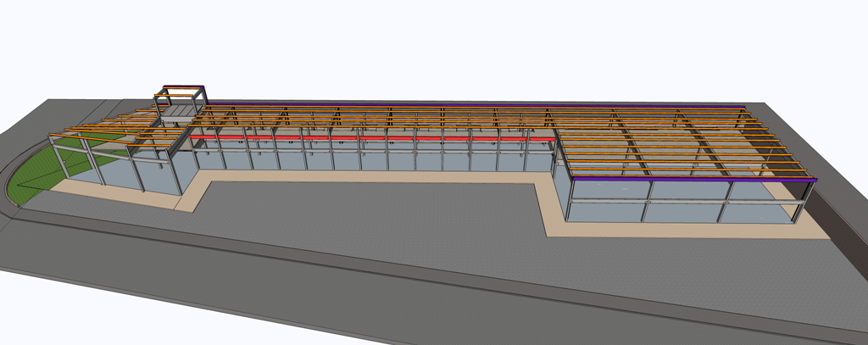Pick the front glass wall of the right wing
The height and width of the screenshot is (345, 868).
(x=684, y=202)
